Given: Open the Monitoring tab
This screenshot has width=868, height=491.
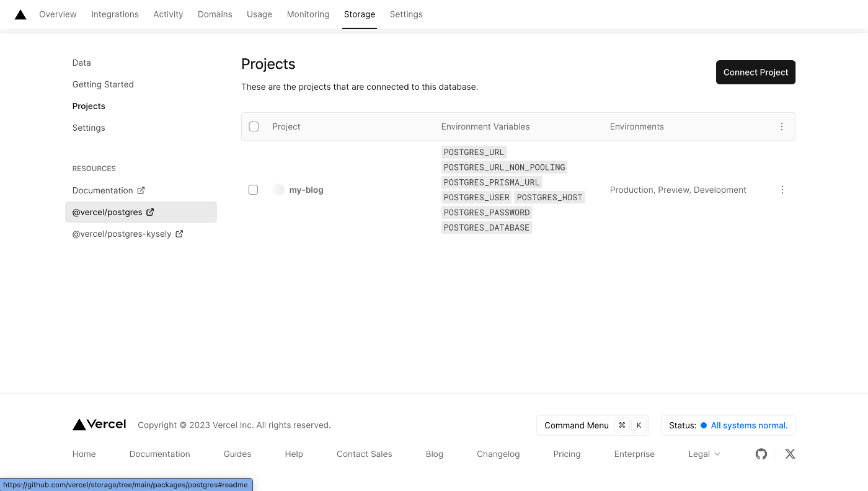Looking at the screenshot, I should click(x=308, y=14).
